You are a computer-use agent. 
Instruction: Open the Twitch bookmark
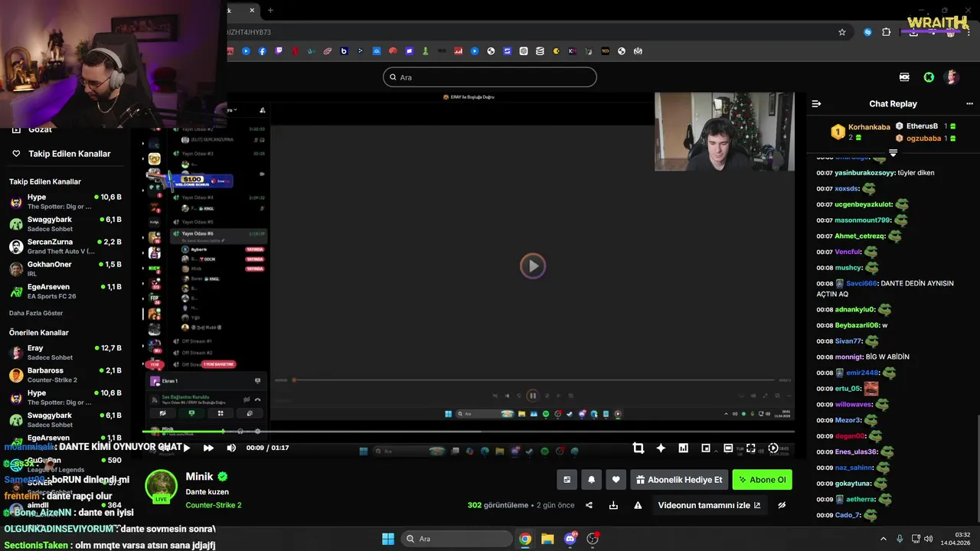pos(279,51)
